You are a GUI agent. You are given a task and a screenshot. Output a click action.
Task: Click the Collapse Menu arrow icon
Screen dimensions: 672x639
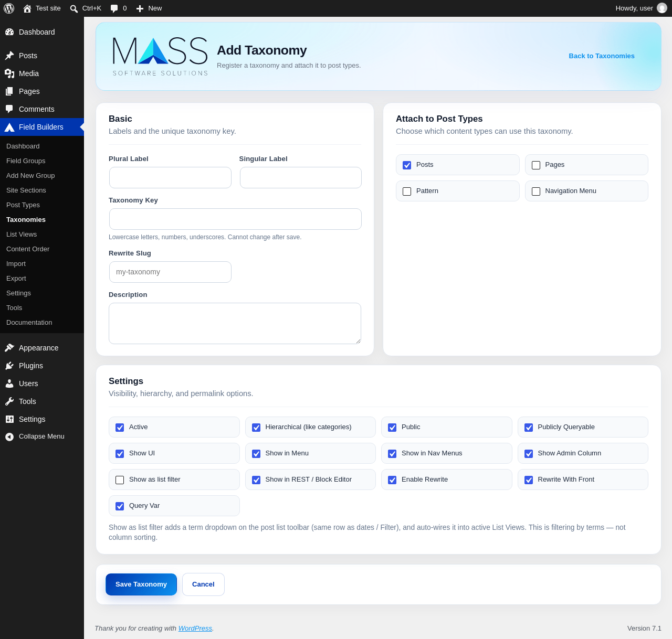(9, 436)
